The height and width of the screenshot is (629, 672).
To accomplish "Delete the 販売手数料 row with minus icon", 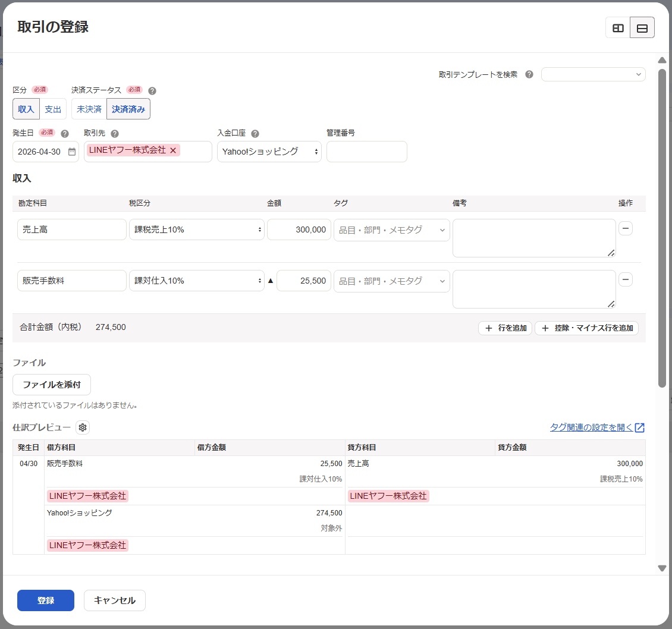I will pos(625,280).
